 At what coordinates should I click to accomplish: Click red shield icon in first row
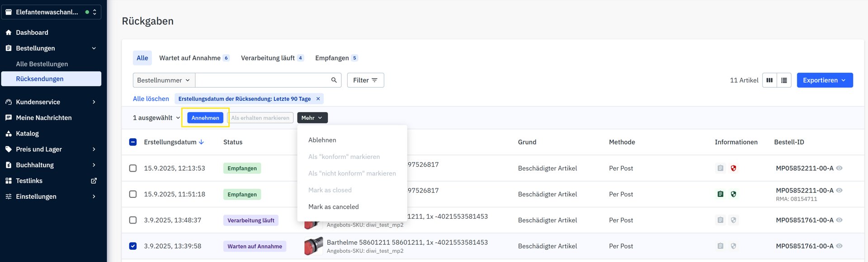pyautogui.click(x=733, y=168)
